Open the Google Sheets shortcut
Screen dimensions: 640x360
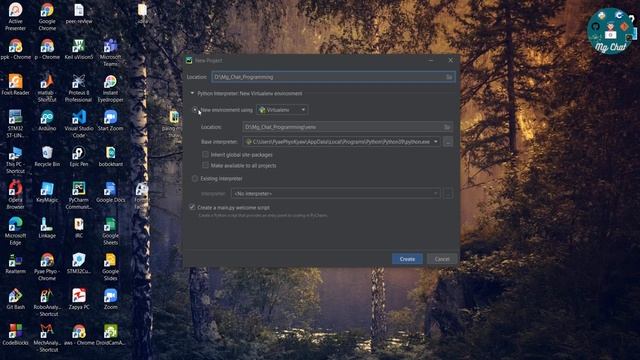point(110,231)
